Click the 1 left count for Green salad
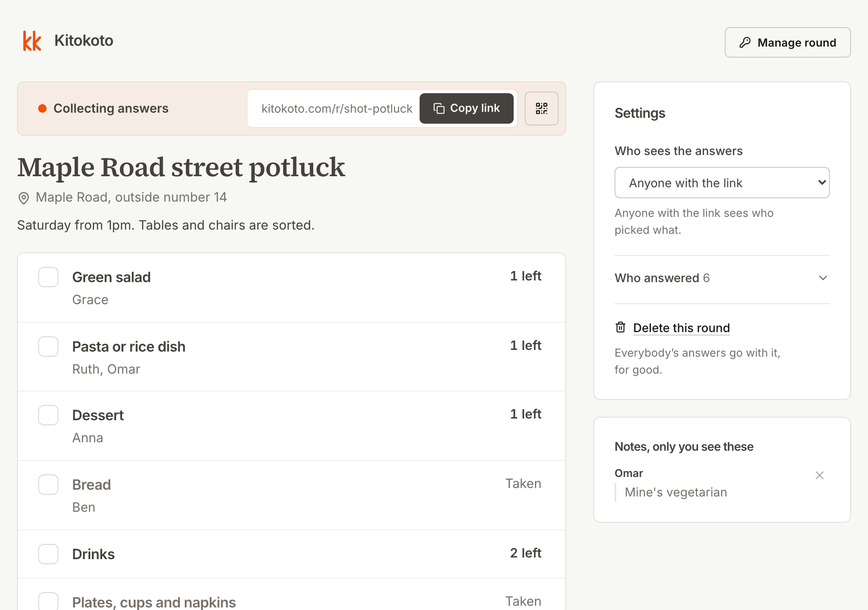Image resolution: width=868 pixels, height=610 pixels. [x=526, y=276]
